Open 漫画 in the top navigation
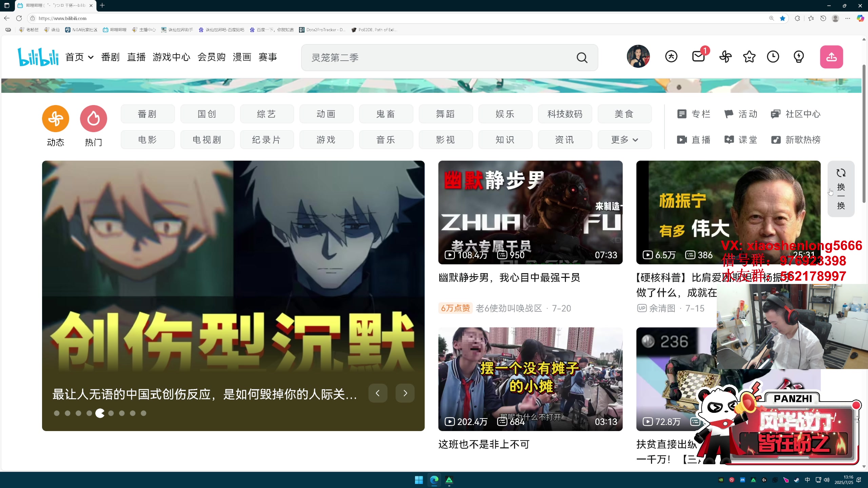The width and height of the screenshot is (868, 488). 242,57
